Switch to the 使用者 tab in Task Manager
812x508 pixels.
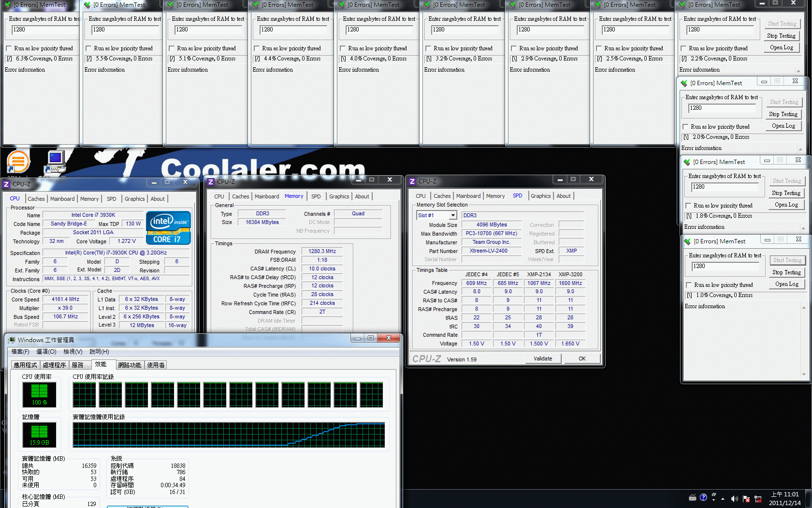click(x=156, y=365)
